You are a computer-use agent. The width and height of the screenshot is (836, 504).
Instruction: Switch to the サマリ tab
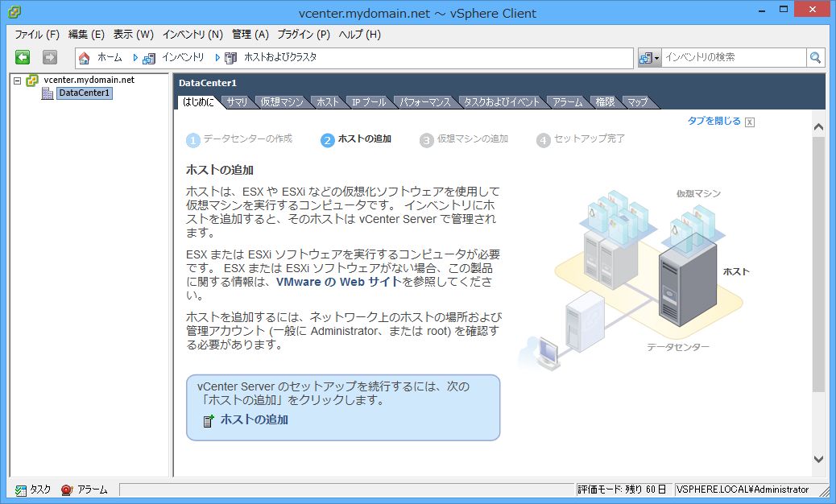(x=237, y=102)
